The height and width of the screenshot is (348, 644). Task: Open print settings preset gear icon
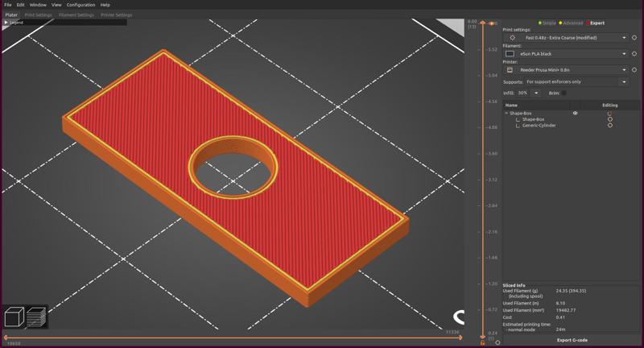pos(634,37)
